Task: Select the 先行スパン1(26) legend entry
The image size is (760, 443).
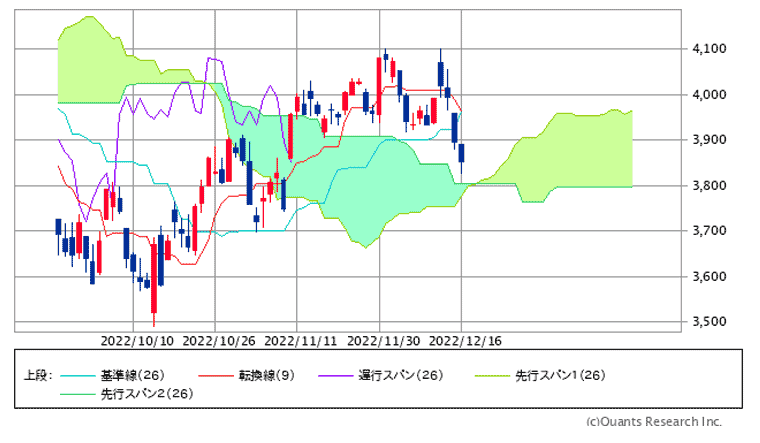Action: 560,376
